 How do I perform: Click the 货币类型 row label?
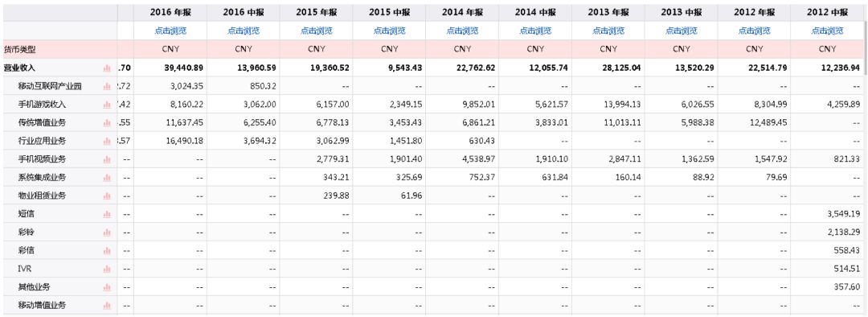(19, 49)
